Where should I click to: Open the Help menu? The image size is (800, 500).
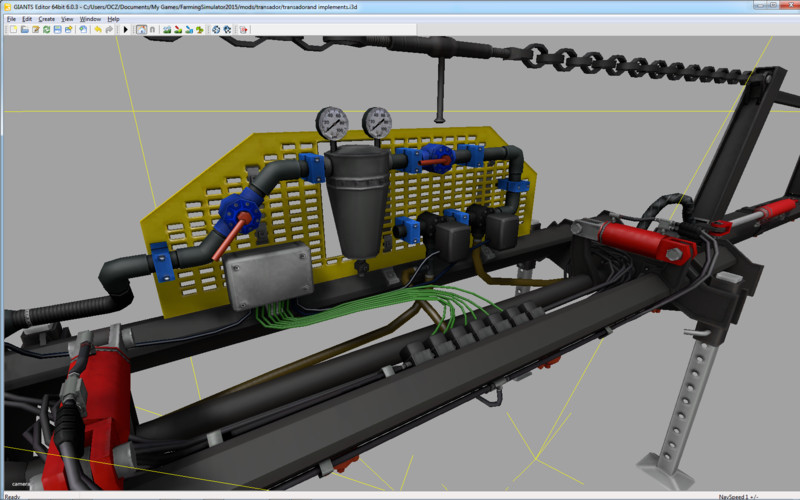[x=113, y=19]
